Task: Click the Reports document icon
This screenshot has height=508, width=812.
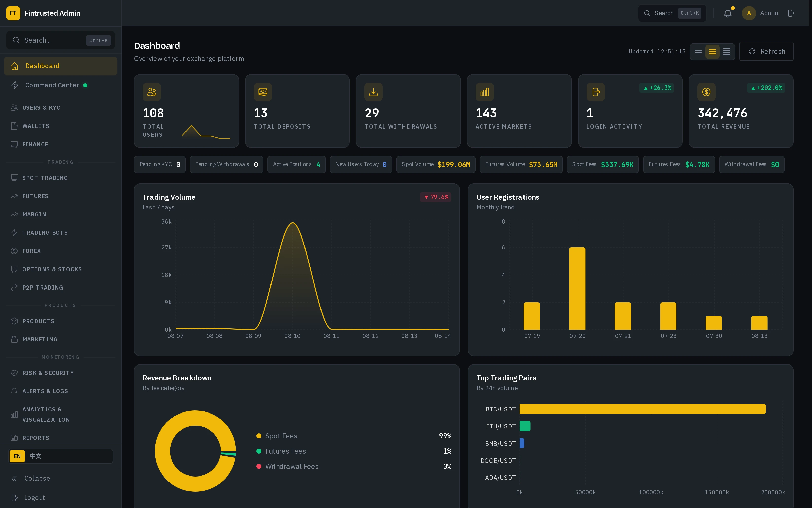Action: [x=14, y=438]
